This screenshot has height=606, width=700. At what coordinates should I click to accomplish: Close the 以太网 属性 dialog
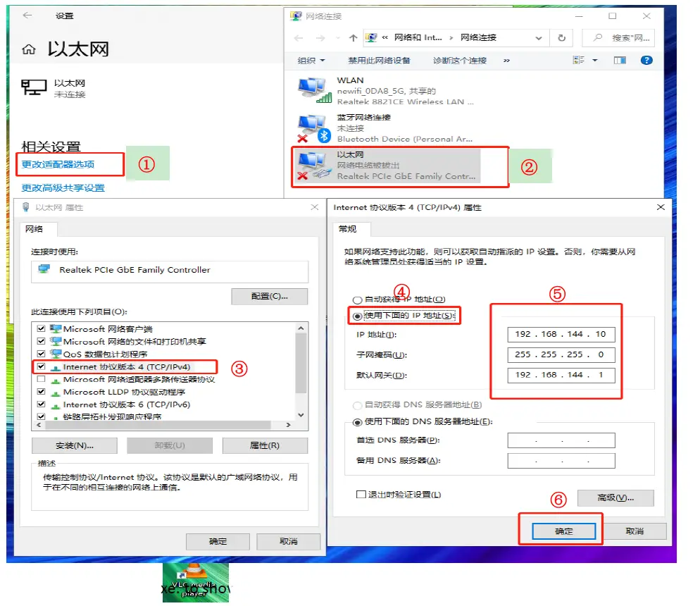pyautogui.click(x=314, y=207)
